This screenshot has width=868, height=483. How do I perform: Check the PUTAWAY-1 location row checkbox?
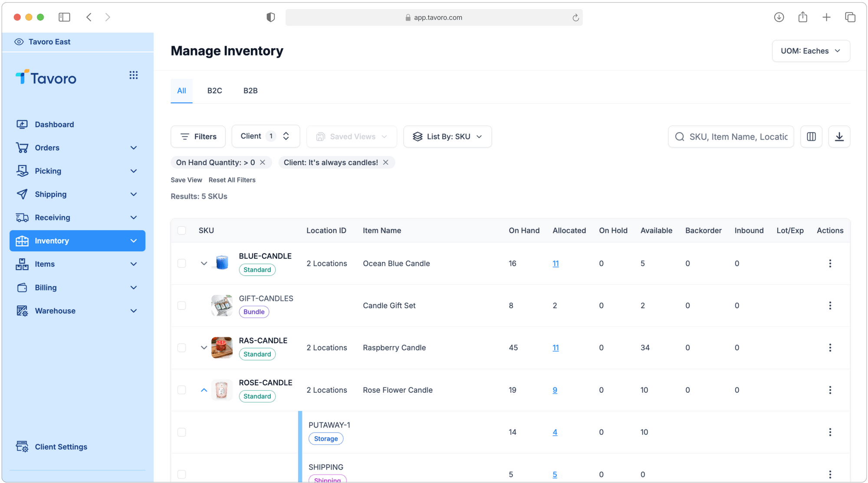pos(182,432)
